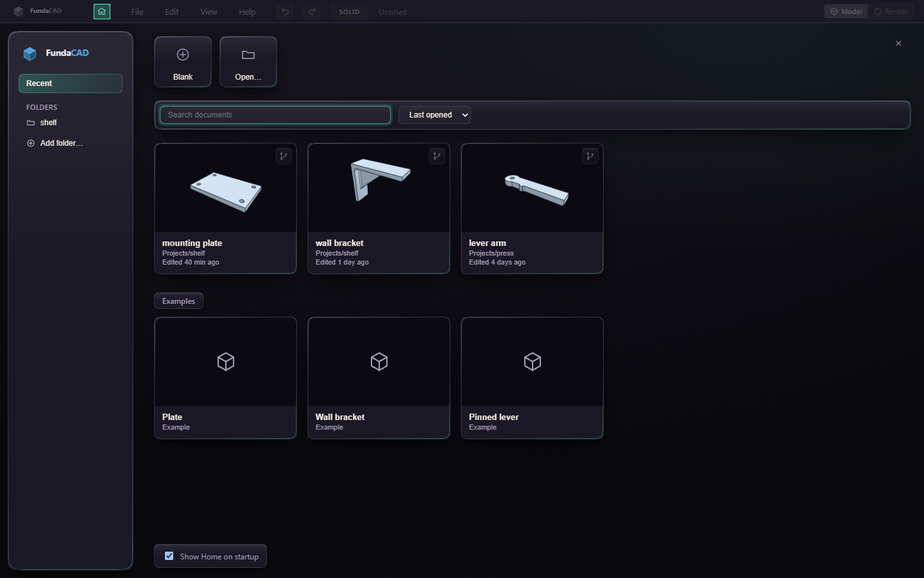The image size is (924, 578).
Task: Switch to Render mode
Action: point(891,12)
